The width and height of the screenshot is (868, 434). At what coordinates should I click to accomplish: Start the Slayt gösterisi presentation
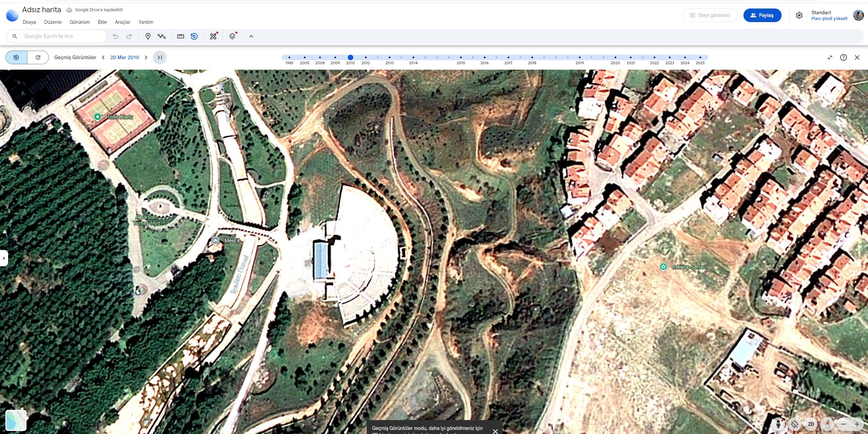[710, 15]
